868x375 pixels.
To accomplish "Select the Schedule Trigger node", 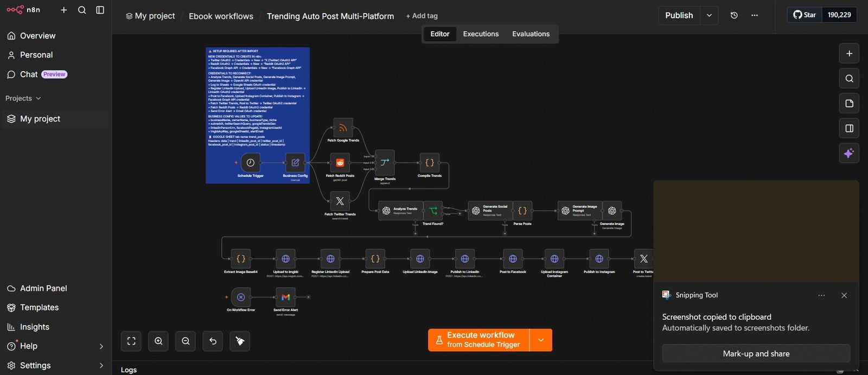I will (251, 162).
